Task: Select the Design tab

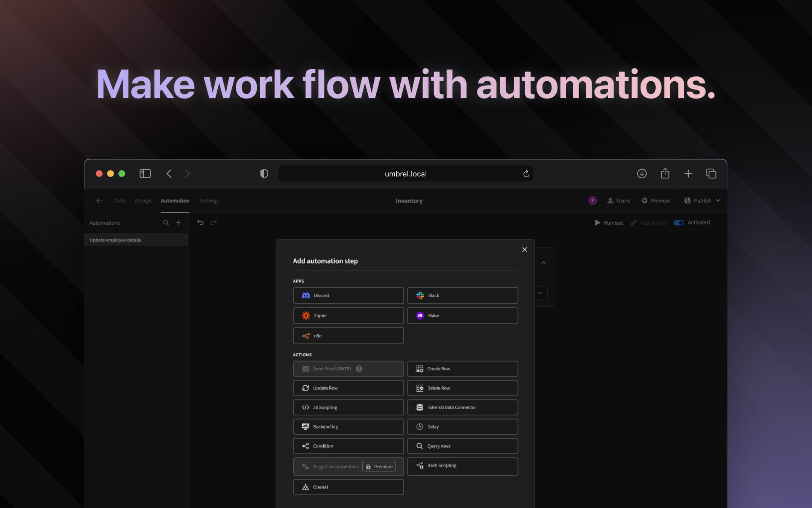Action: [142, 201]
